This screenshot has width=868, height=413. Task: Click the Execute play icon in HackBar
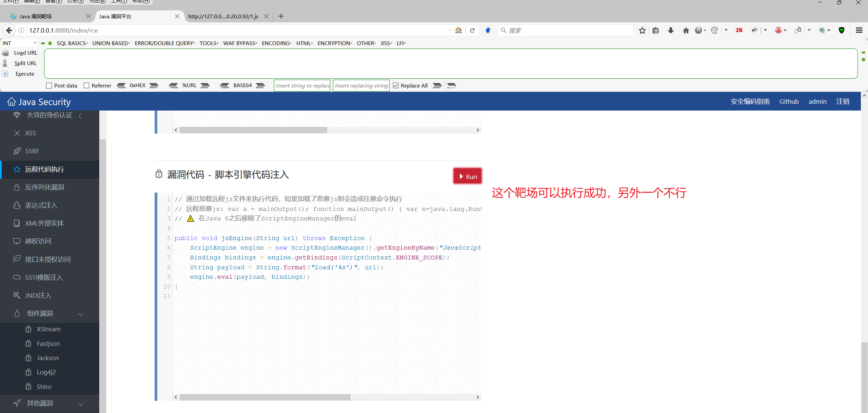(x=5, y=74)
